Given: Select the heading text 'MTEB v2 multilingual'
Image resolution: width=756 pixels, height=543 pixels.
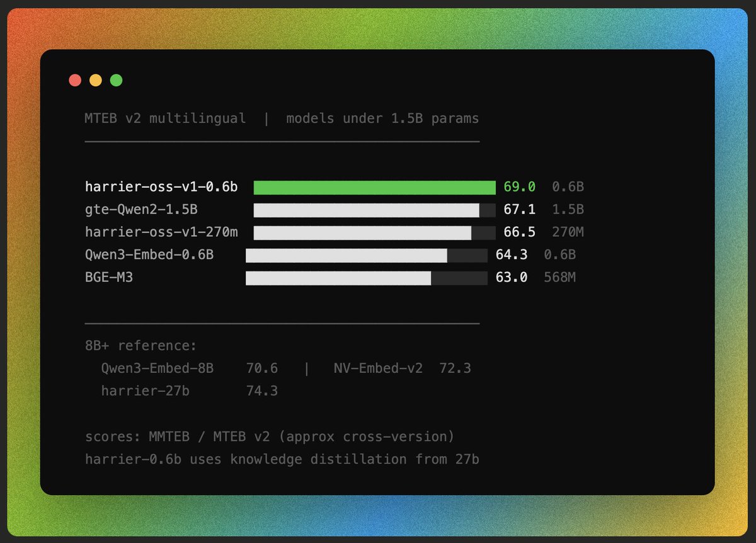Looking at the screenshot, I should pos(165,118).
